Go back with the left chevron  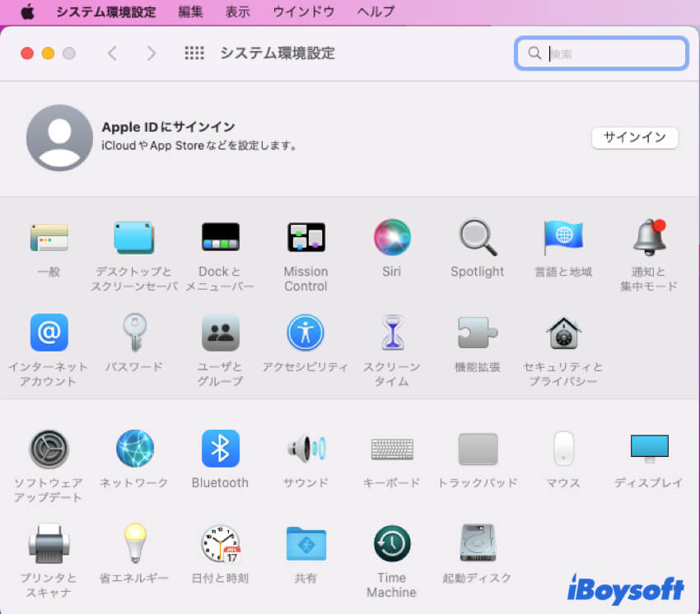(x=113, y=53)
